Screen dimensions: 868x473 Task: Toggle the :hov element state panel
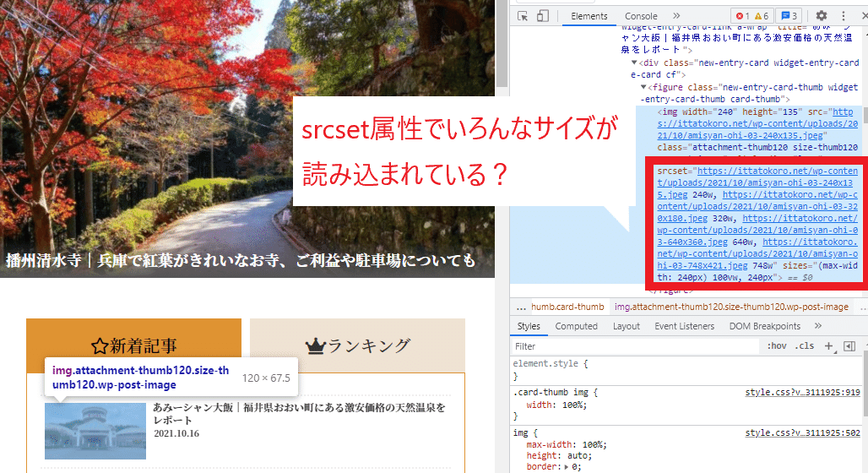coord(776,346)
